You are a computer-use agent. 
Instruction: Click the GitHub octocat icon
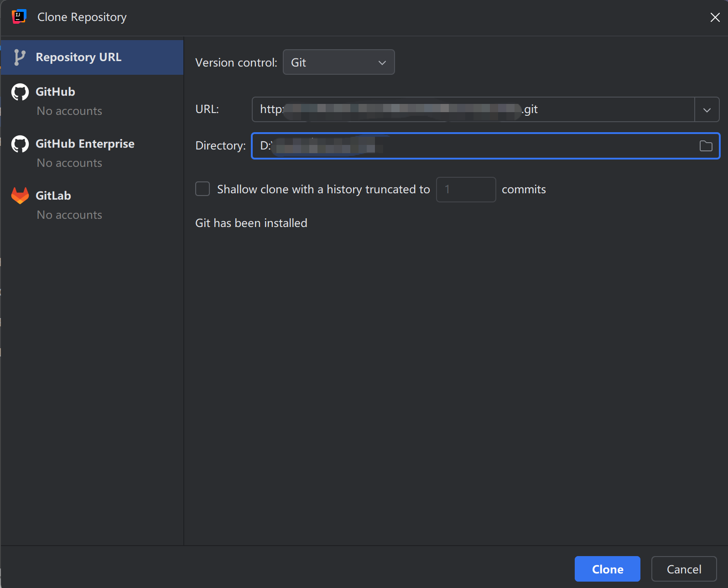click(x=20, y=92)
